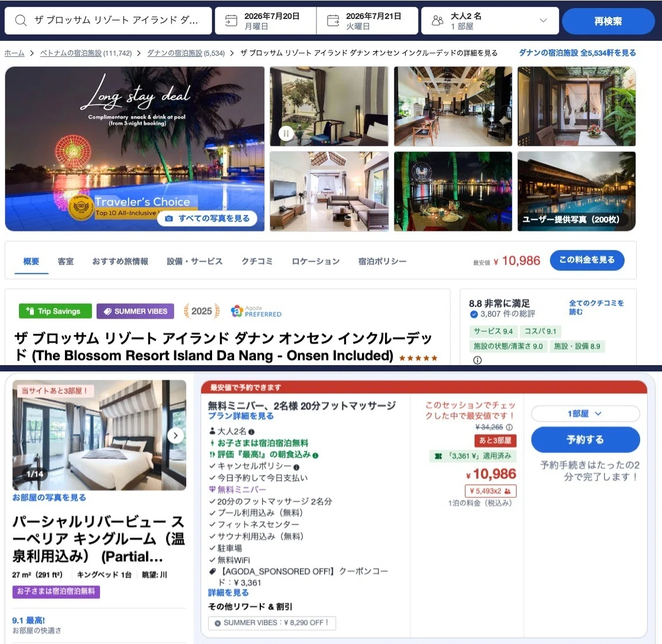
Task: Click the 9.1 最高! room comfort score
Action: [x=29, y=620]
